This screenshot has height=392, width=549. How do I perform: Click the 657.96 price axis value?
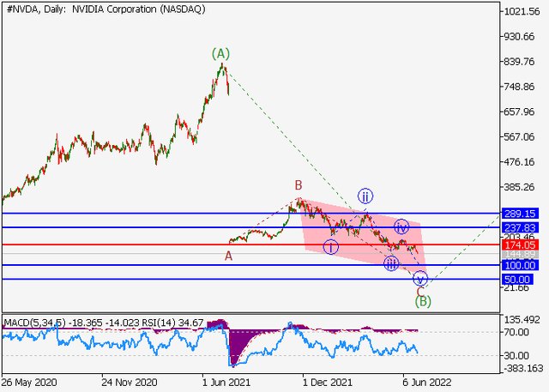520,112
